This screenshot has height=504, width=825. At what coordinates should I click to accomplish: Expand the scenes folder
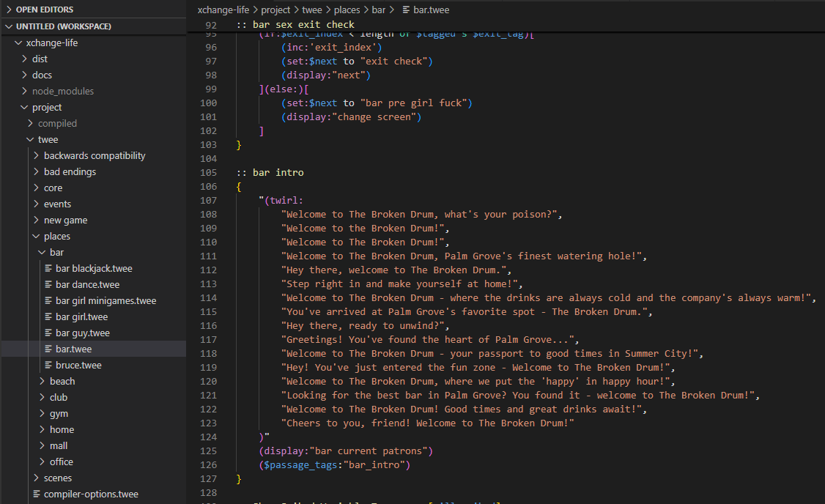point(57,478)
